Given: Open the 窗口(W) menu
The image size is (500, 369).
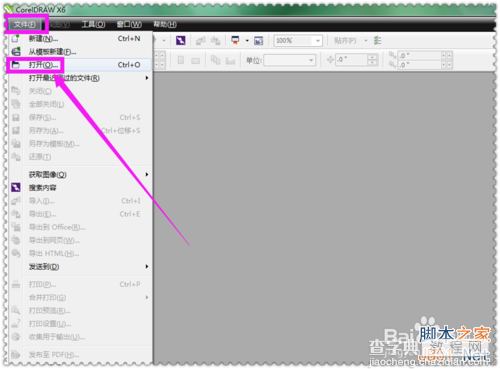Looking at the screenshot, I should (x=129, y=24).
